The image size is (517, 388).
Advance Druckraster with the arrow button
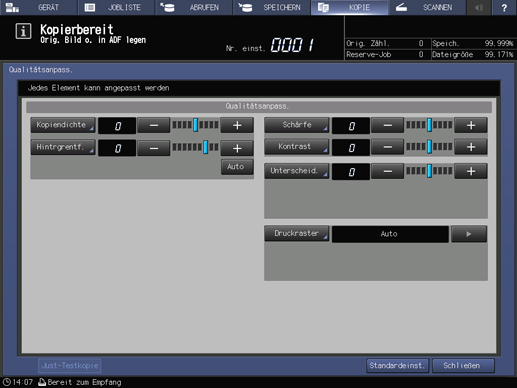(469, 234)
